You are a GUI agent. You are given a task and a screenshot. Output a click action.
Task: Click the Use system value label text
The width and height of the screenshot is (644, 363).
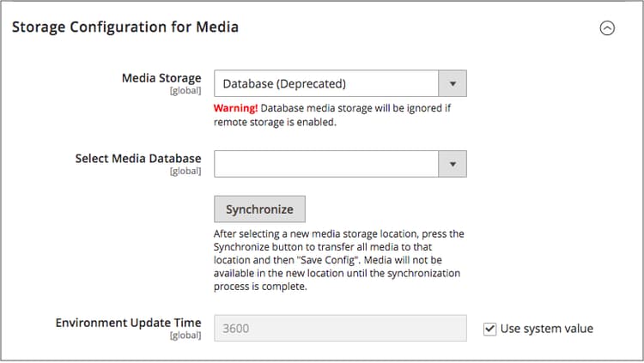[x=546, y=329]
